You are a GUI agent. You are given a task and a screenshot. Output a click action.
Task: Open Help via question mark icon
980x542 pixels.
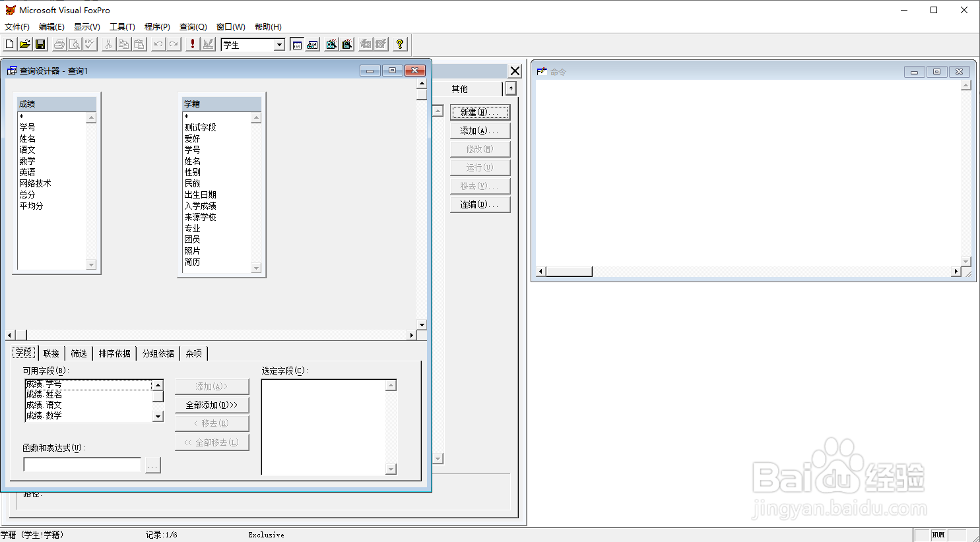pyautogui.click(x=400, y=44)
